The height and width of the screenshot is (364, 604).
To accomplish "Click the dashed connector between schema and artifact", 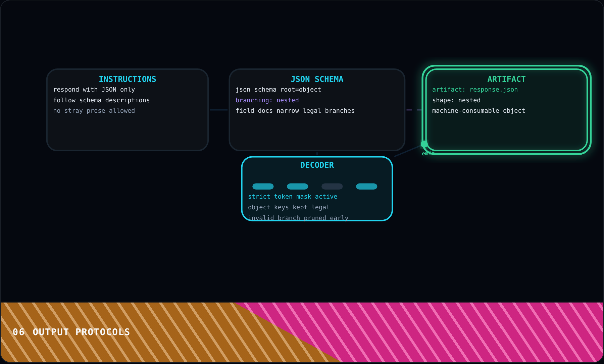I will pyautogui.click(x=414, y=110).
